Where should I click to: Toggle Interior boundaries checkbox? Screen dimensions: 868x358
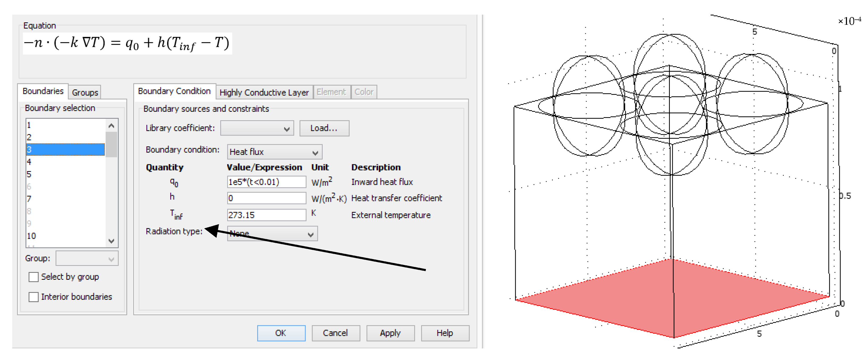tap(33, 297)
